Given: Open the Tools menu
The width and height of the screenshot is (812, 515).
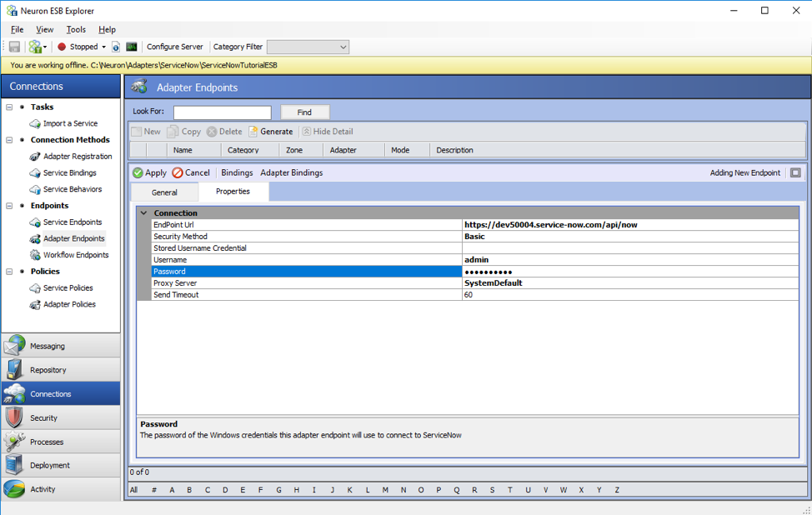Looking at the screenshot, I should pos(76,29).
